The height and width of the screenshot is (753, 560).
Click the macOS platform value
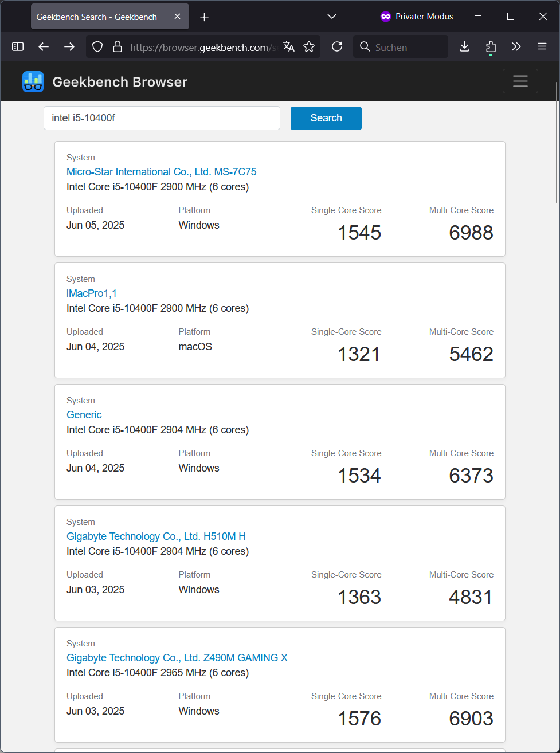[195, 347]
